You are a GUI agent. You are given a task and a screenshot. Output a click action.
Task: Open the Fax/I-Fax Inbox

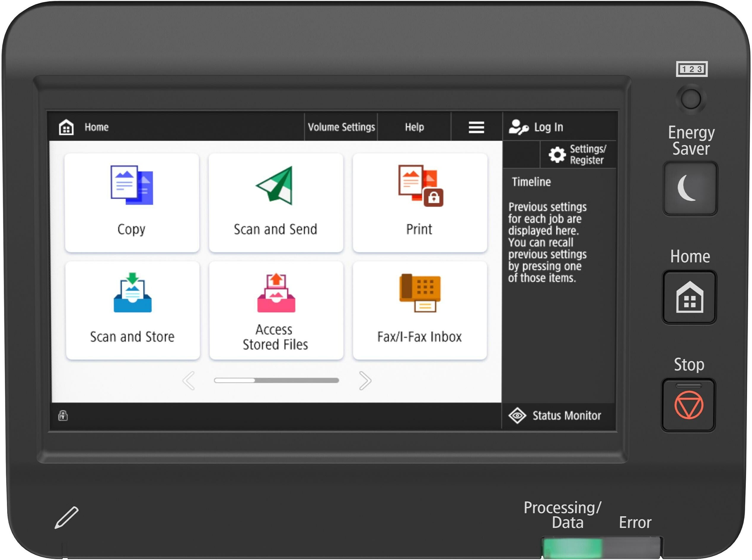point(420,310)
